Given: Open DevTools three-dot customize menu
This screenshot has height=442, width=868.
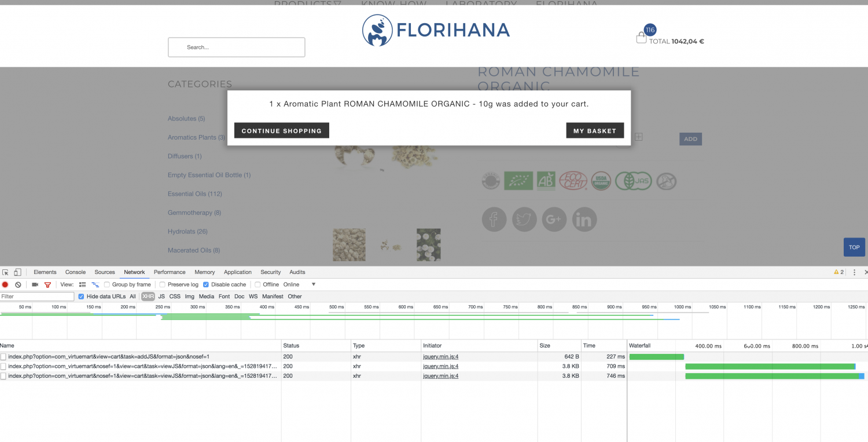Looking at the screenshot, I should click(x=854, y=272).
